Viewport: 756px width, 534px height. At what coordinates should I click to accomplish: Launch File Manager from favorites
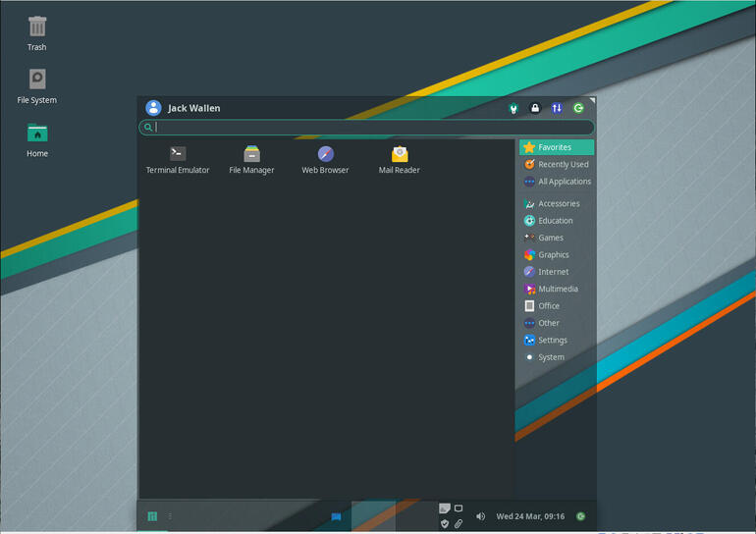[x=251, y=160]
